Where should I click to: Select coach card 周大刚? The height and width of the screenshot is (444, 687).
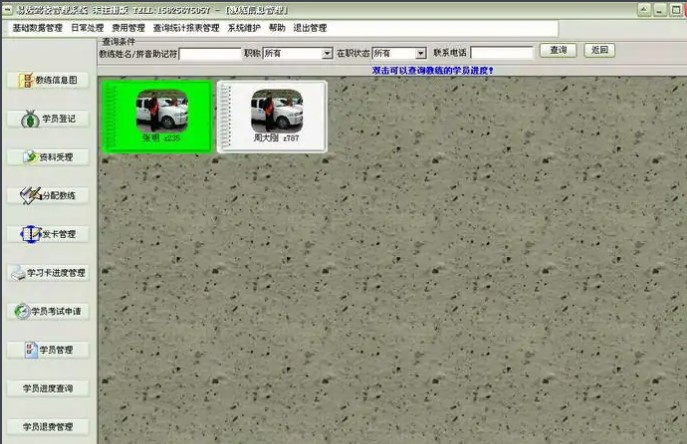coord(272,116)
